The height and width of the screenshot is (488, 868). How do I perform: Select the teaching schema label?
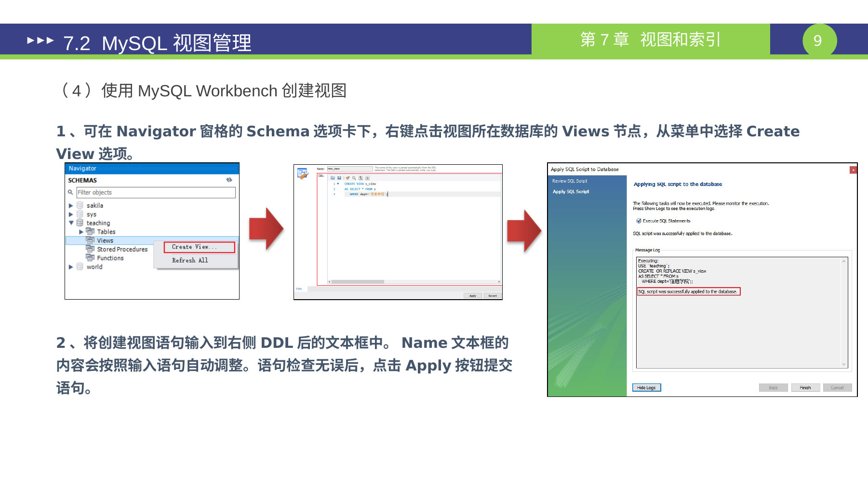[98, 223]
